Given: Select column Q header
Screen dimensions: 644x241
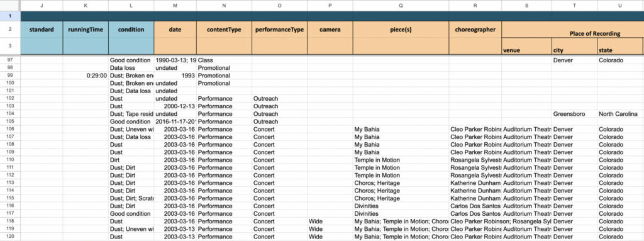Looking at the screenshot, I should [401, 5].
